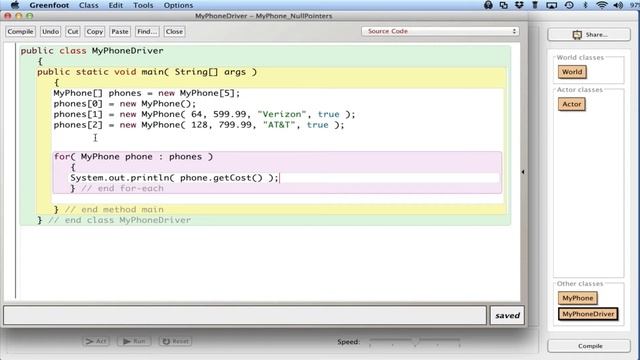Click the line containing "AT&T"

point(199,125)
